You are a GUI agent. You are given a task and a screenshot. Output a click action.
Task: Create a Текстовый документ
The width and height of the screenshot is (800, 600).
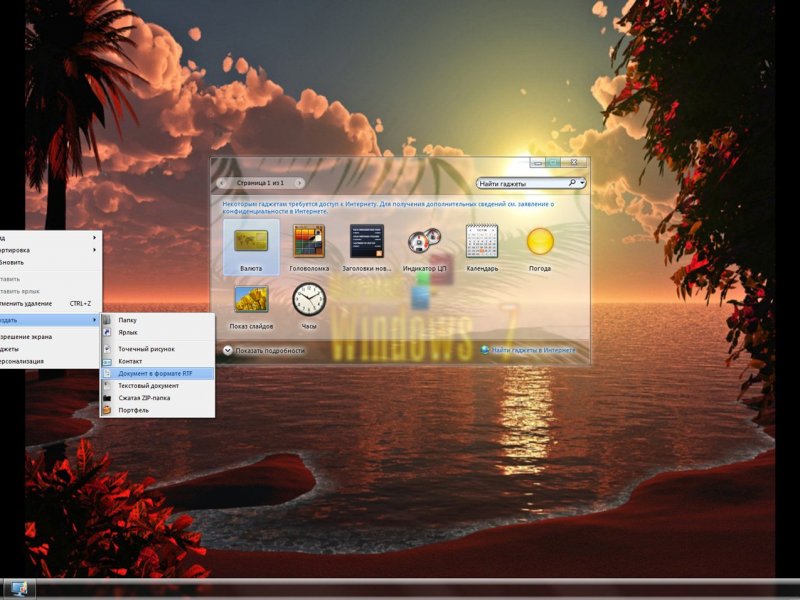(x=158, y=386)
